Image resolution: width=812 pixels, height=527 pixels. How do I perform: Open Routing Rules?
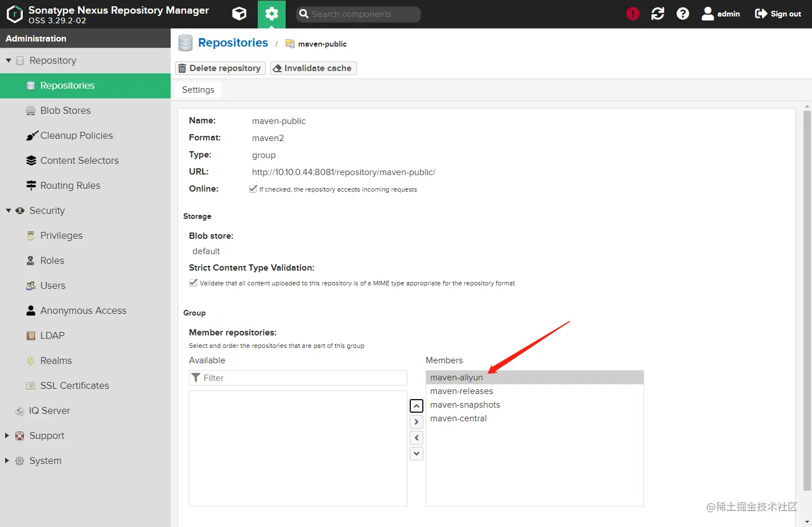coord(85,185)
